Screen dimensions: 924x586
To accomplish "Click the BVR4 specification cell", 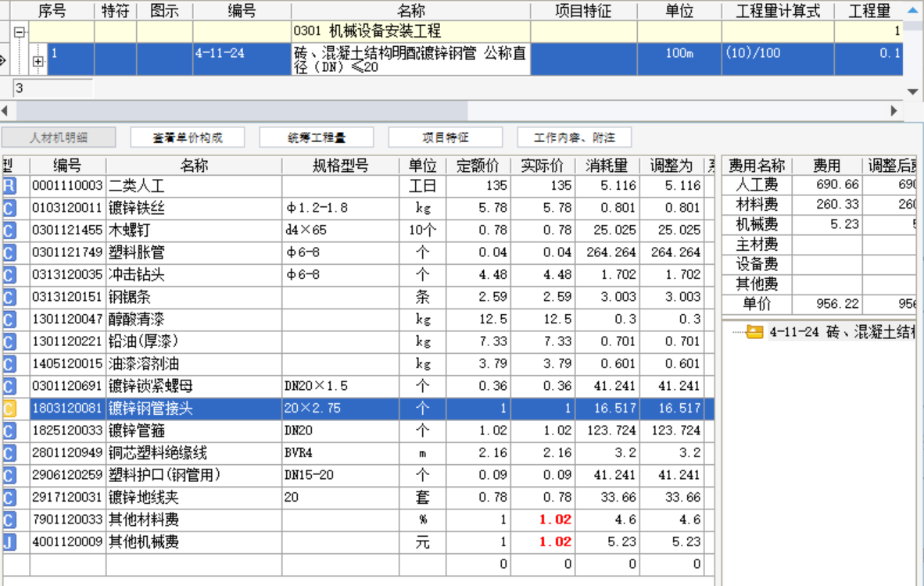I will pos(341,453).
